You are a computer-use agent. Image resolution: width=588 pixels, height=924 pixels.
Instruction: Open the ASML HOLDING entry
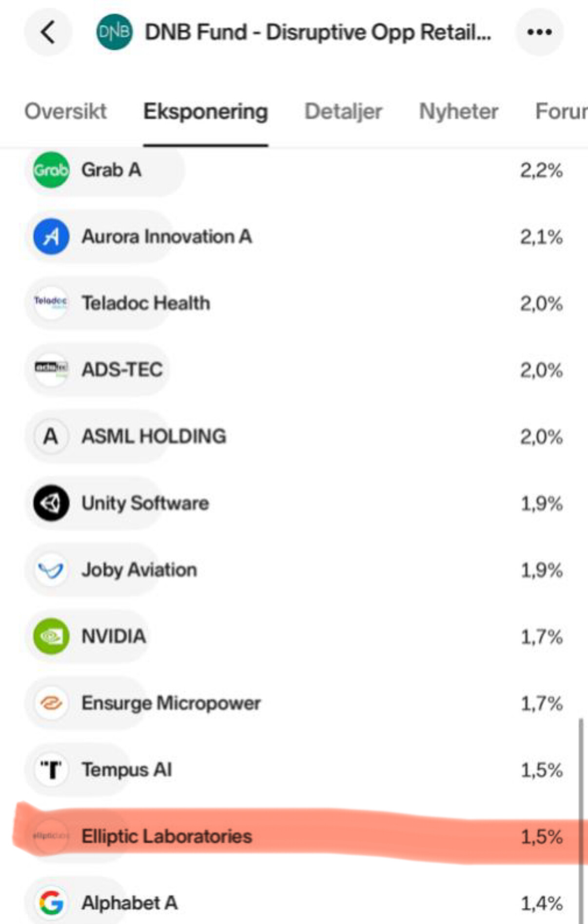(x=294, y=436)
